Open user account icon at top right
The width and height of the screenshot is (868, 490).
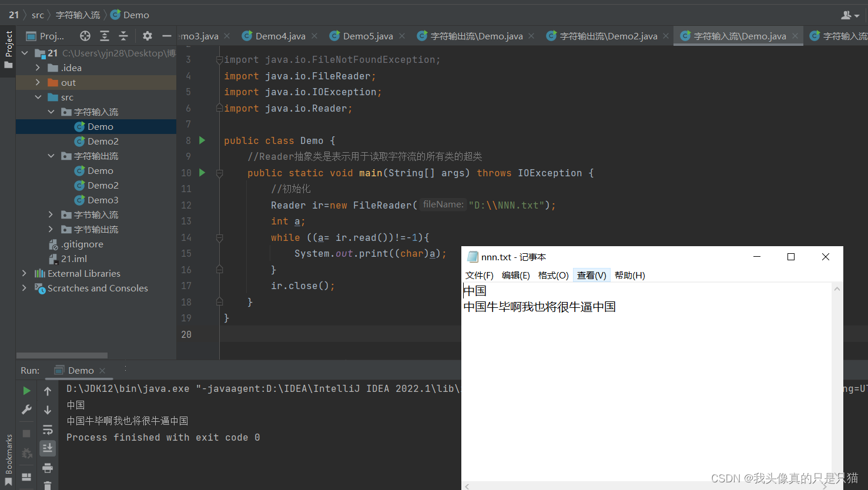coord(849,15)
